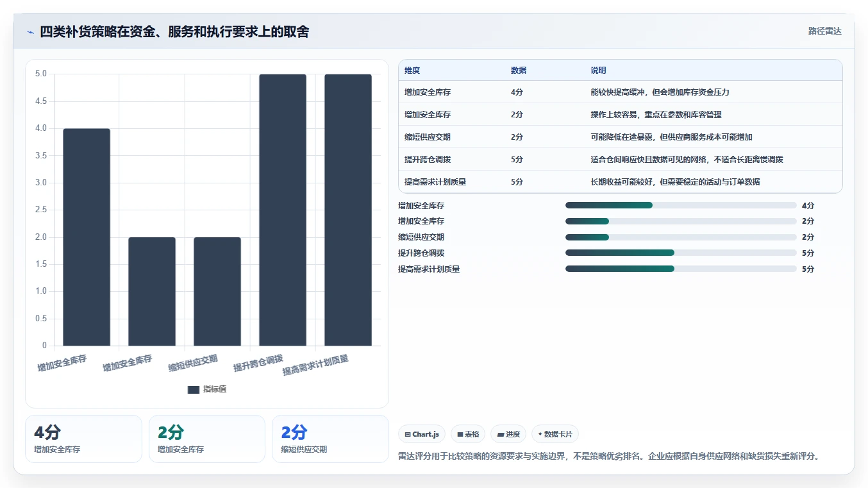Click the lightning icon beside the dashboard title
868x488 pixels.
point(31,32)
